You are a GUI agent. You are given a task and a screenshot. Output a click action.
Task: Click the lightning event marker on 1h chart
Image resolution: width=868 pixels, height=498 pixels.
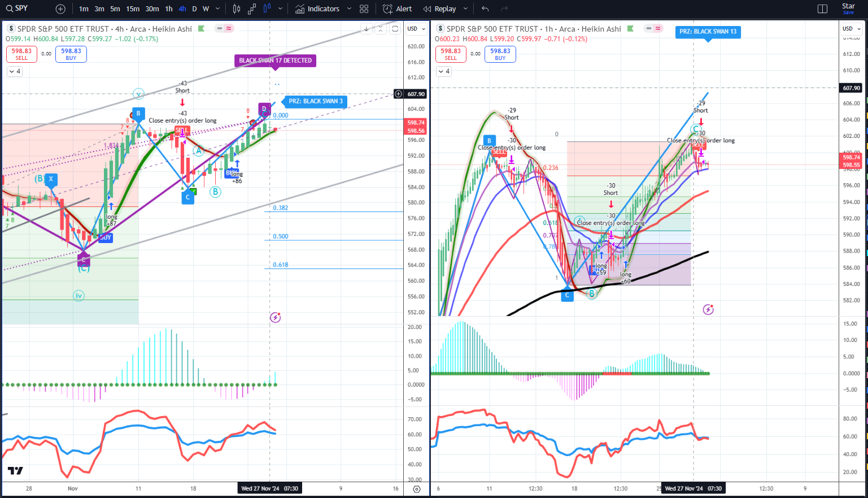click(x=708, y=309)
